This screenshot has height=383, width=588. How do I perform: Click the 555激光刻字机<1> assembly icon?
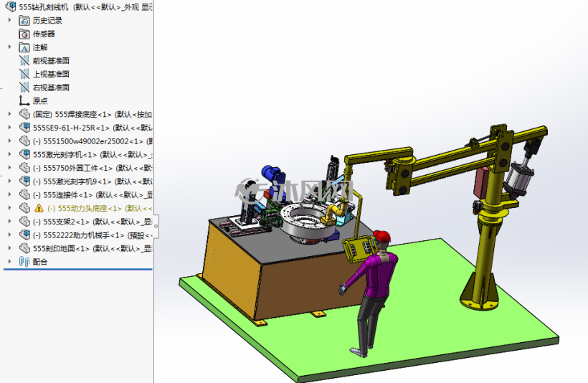(24, 154)
